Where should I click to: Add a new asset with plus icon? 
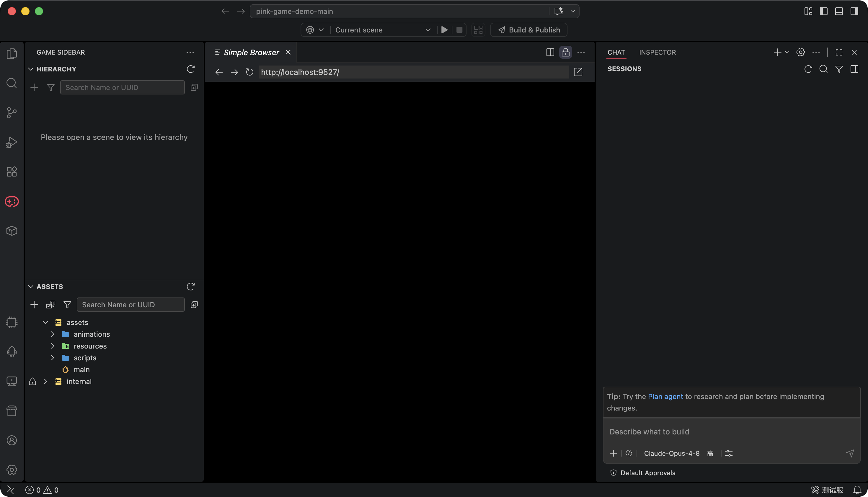tap(34, 305)
